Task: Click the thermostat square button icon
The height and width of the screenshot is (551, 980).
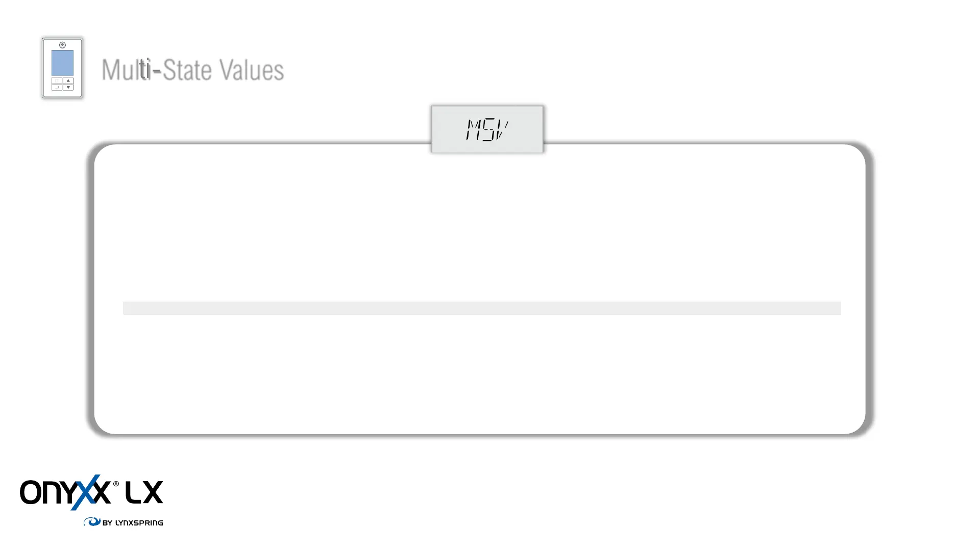Action: pyautogui.click(x=57, y=81)
